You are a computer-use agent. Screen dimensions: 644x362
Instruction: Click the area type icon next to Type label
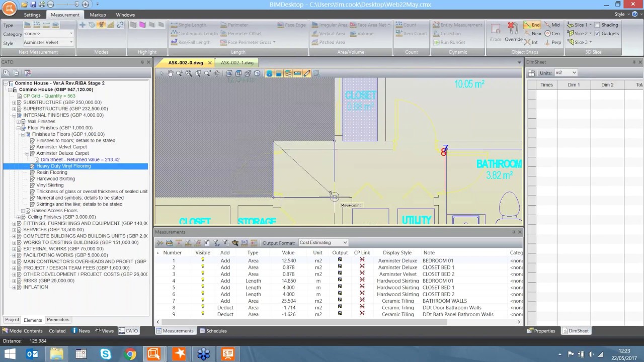28,25
